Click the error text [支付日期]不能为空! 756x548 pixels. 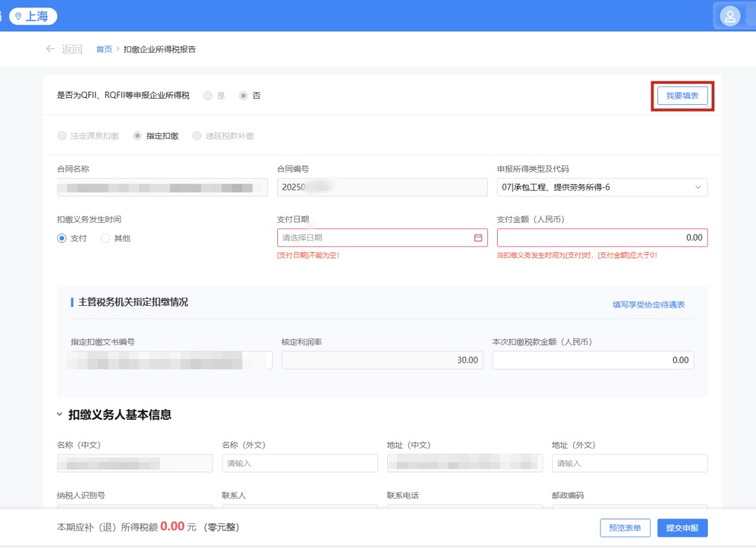click(308, 255)
